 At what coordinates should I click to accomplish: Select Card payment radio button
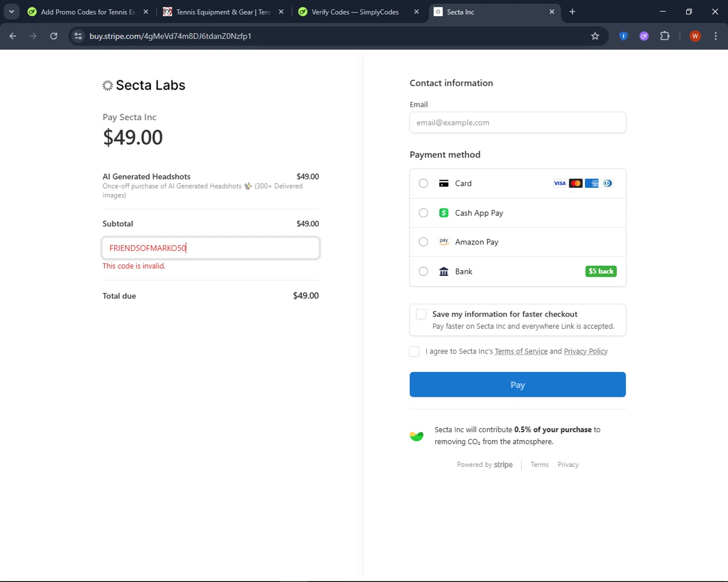[423, 183]
